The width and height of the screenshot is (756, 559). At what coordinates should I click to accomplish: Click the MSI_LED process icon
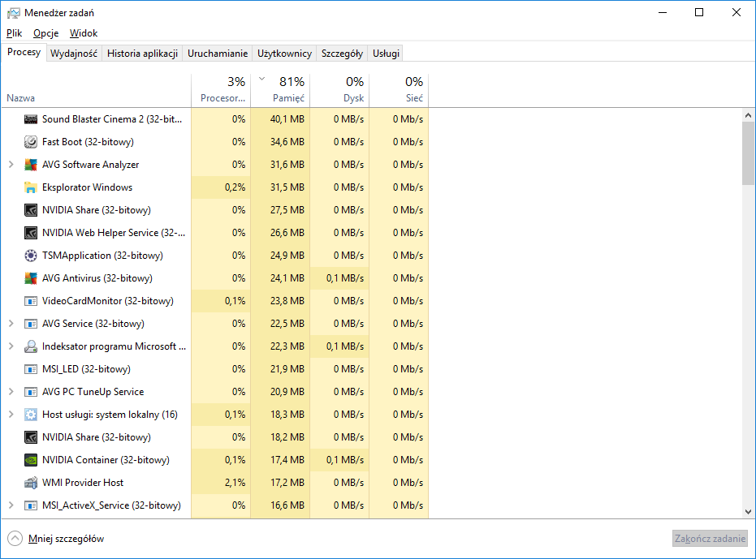[x=31, y=369]
